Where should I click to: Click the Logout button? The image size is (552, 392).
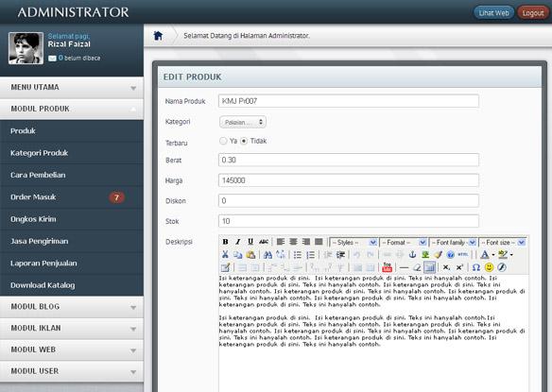click(x=533, y=13)
